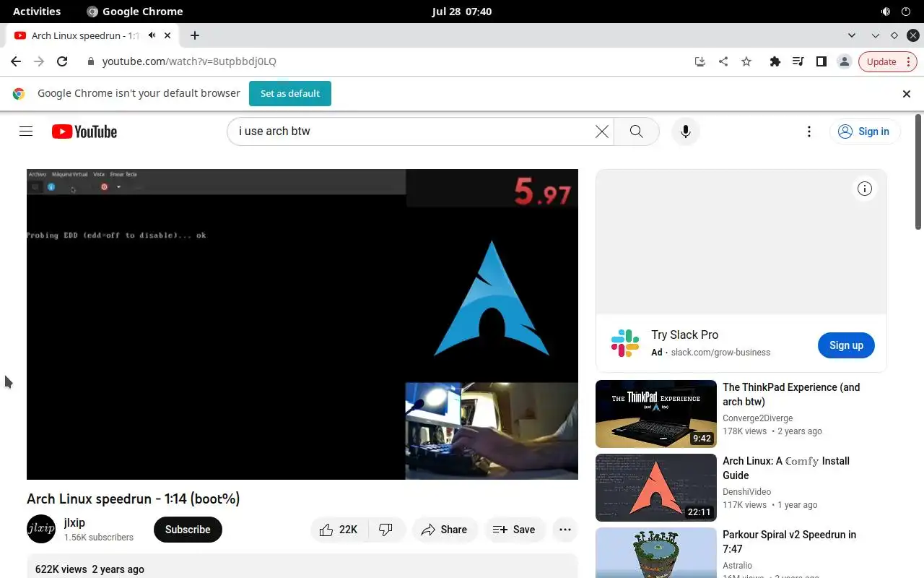The width and height of the screenshot is (924, 578).
Task: Save video to a playlist
Action: coord(514,530)
